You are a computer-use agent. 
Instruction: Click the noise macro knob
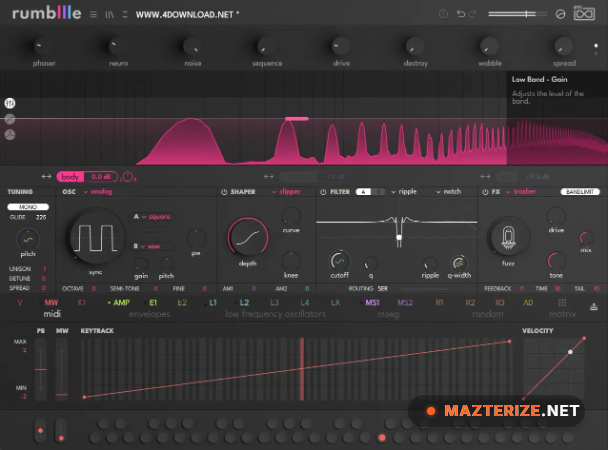[x=192, y=46]
